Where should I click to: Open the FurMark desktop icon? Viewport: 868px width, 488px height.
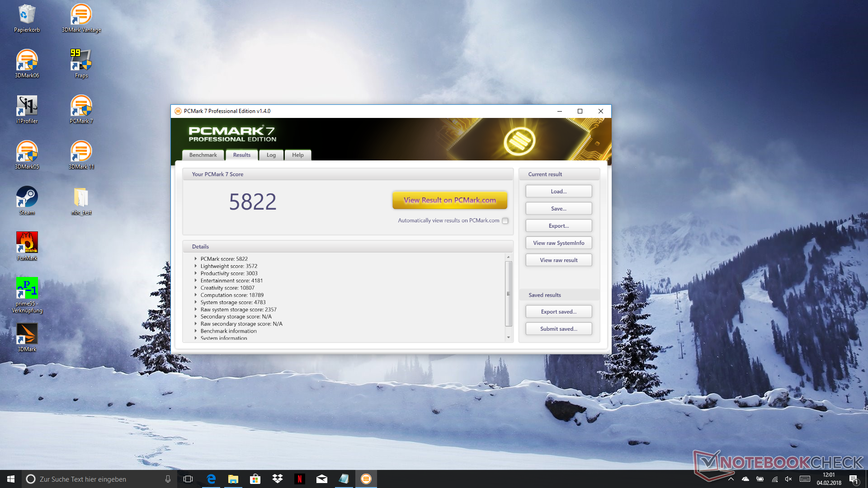(x=27, y=246)
